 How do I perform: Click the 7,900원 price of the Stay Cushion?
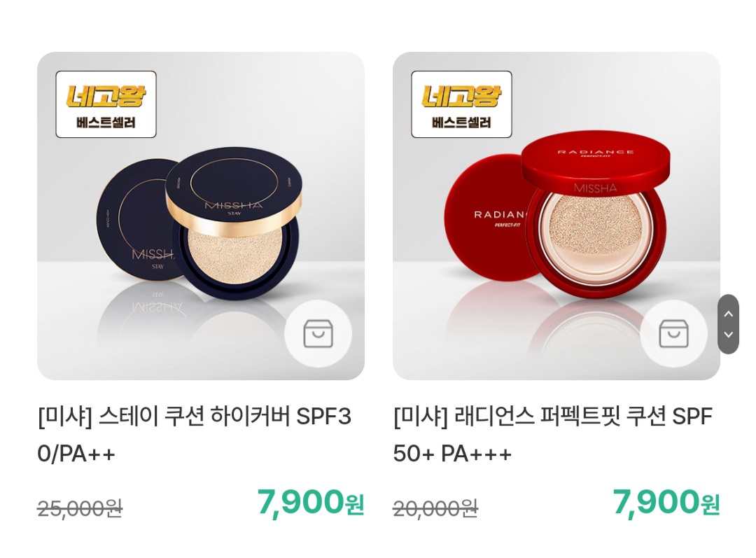(x=311, y=503)
